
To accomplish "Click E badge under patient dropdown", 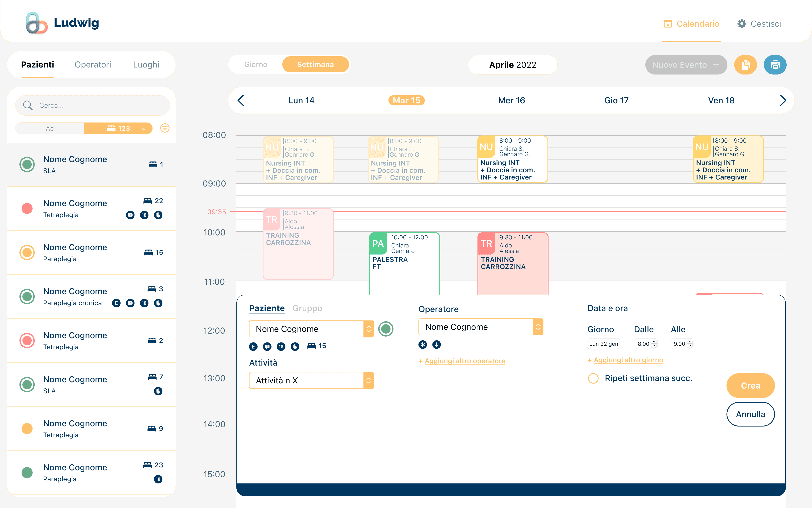I will (x=253, y=346).
